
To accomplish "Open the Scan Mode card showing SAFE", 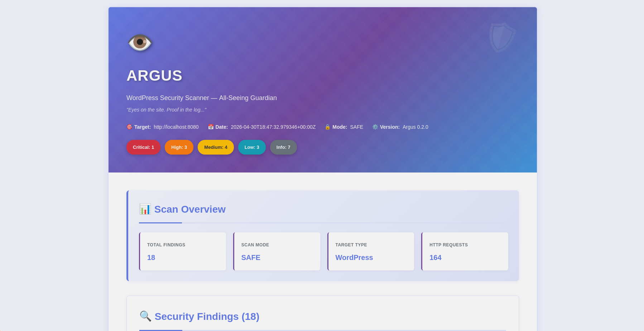I will pyautogui.click(x=277, y=251).
